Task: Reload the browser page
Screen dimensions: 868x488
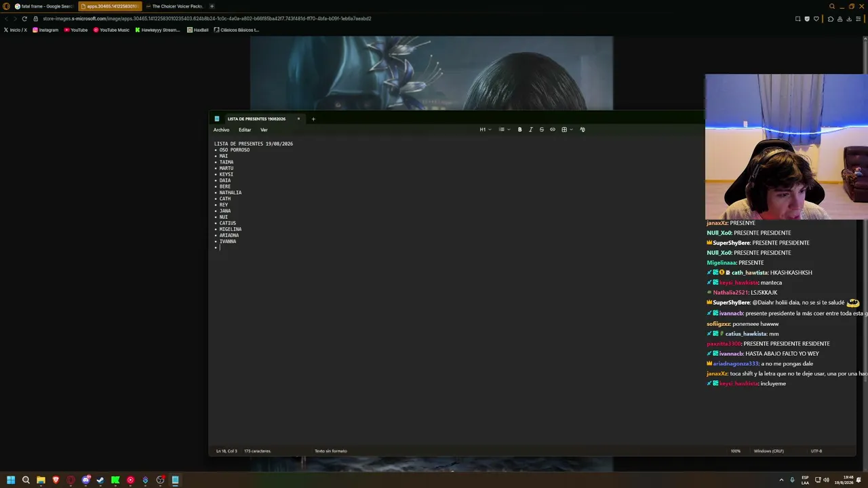Action: point(24,18)
